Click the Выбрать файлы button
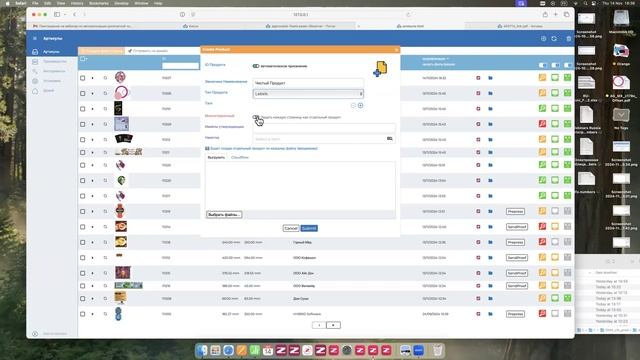This screenshot has height=360, width=640. coord(224,215)
